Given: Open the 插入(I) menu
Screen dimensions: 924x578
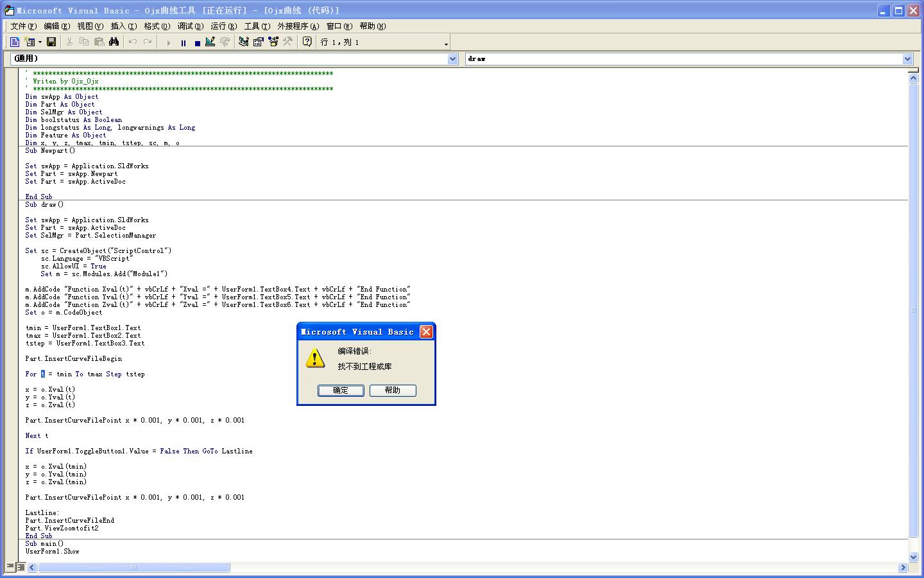Looking at the screenshot, I should 124,26.
